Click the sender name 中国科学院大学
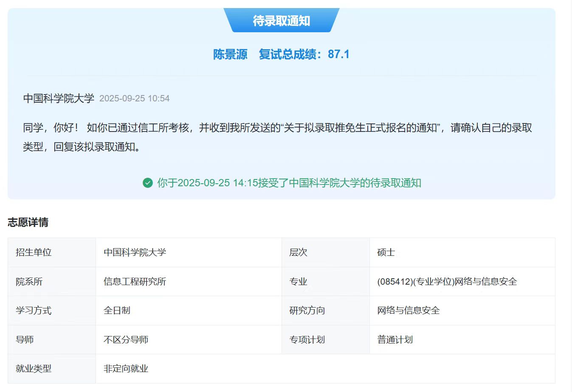The width and height of the screenshot is (572, 392). 59,98
